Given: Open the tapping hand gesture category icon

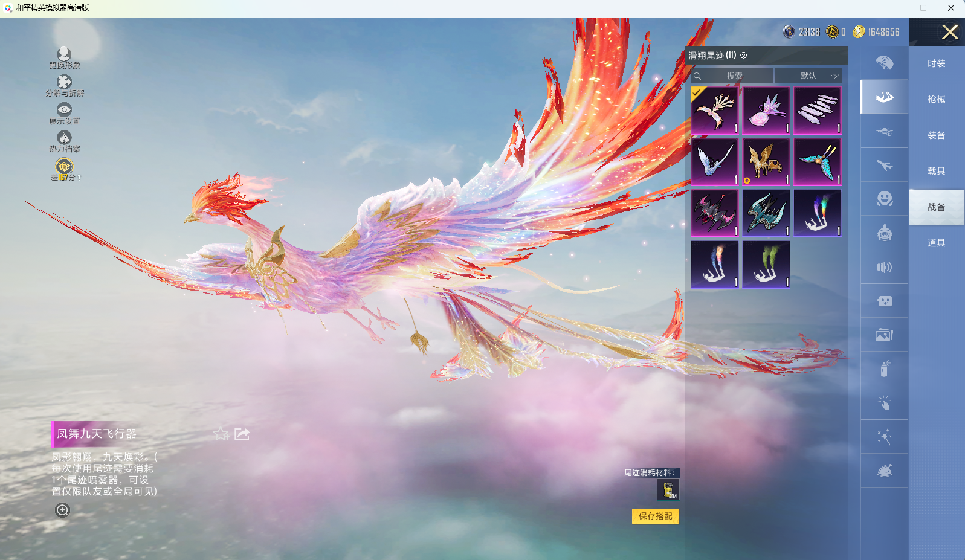Looking at the screenshot, I should 885,402.
